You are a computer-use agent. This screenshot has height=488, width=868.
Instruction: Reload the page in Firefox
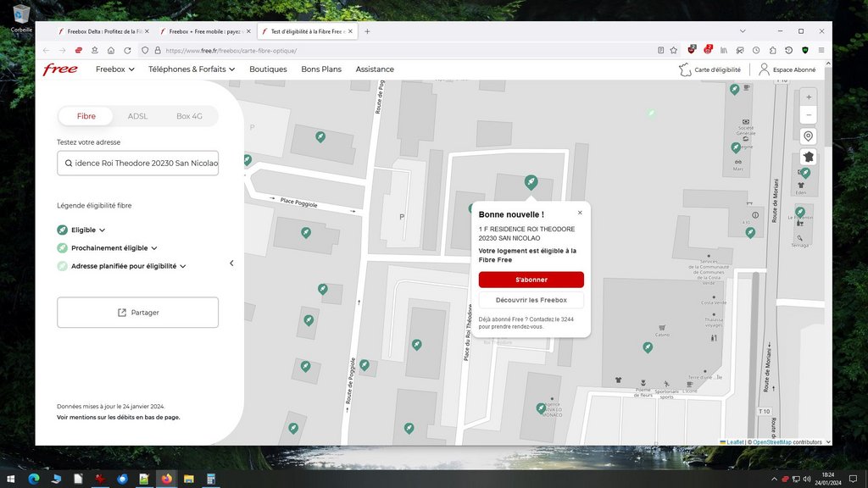127,50
